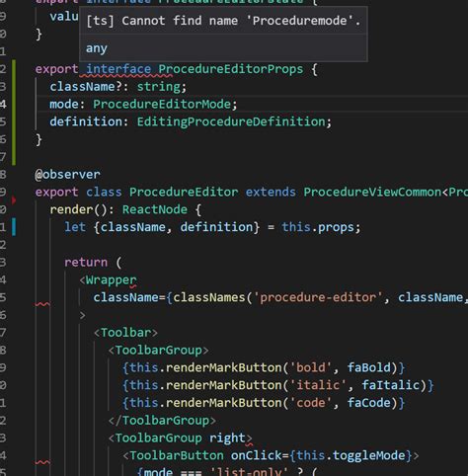Image resolution: width=468 pixels, height=476 pixels.
Task: Click the ToolbarButton tag name
Action: click(x=177, y=455)
